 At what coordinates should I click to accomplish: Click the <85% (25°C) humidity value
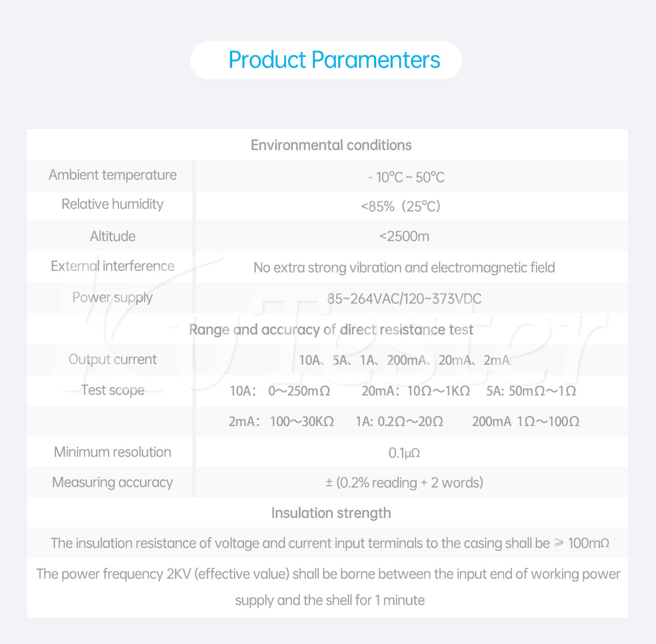pyautogui.click(x=401, y=206)
